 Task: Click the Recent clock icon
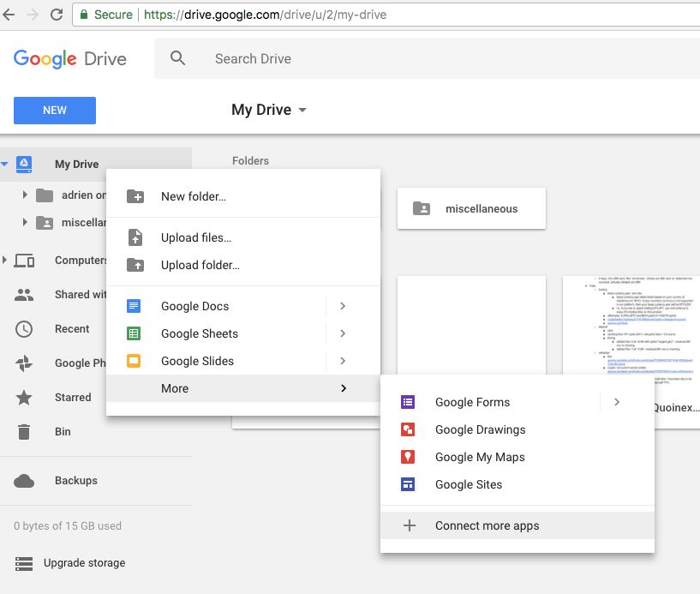click(24, 329)
